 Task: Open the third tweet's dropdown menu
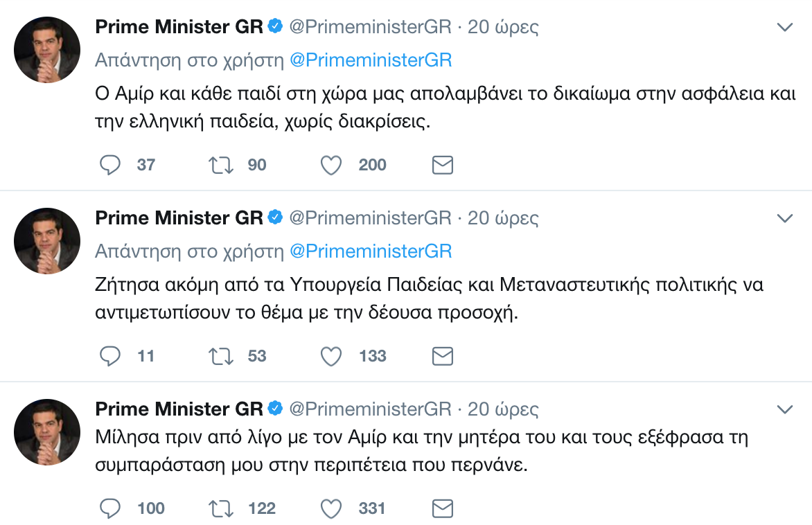784,409
